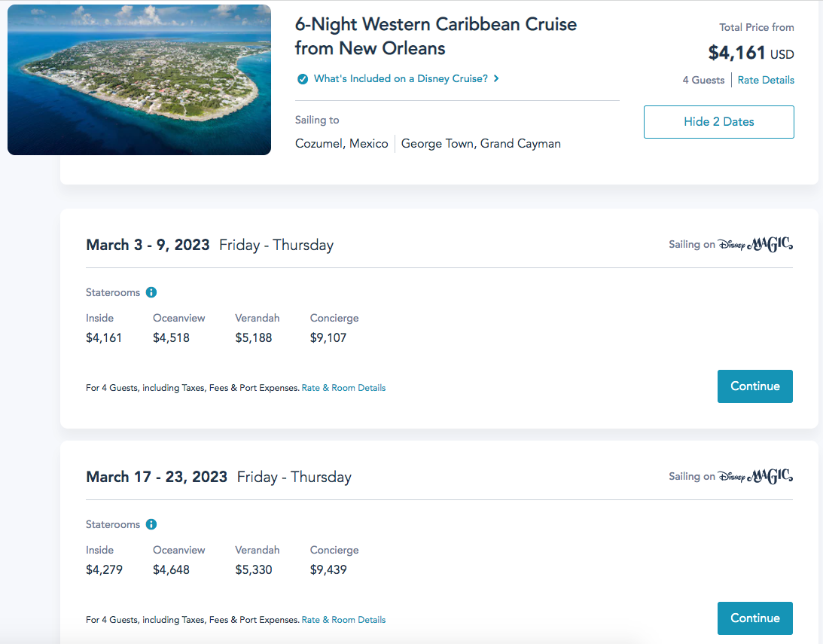
Task: Select the $4,161 Inside stateroom price
Action: 104,337
